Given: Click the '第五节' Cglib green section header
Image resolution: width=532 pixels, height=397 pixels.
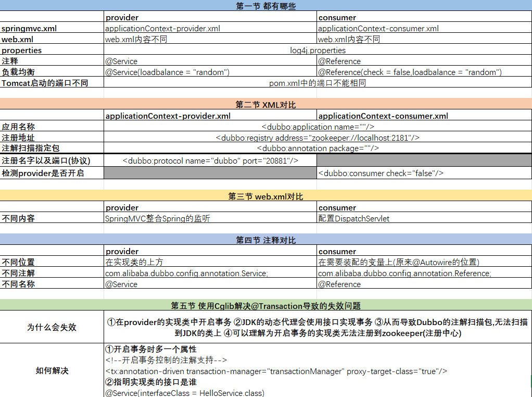Looking at the screenshot, I should pos(265,306).
